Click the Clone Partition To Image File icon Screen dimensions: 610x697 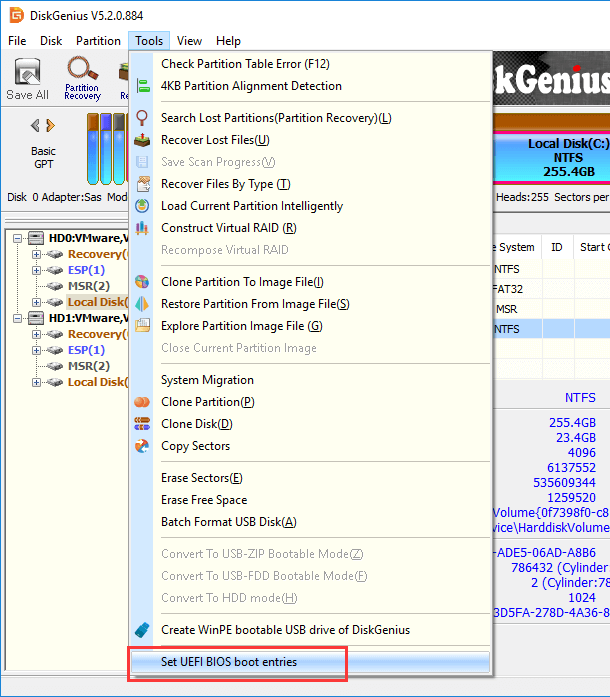point(143,282)
